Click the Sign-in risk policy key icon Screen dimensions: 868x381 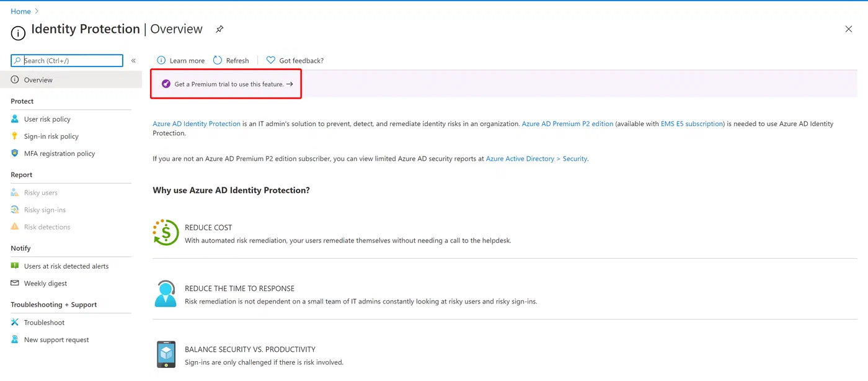click(15, 136)
